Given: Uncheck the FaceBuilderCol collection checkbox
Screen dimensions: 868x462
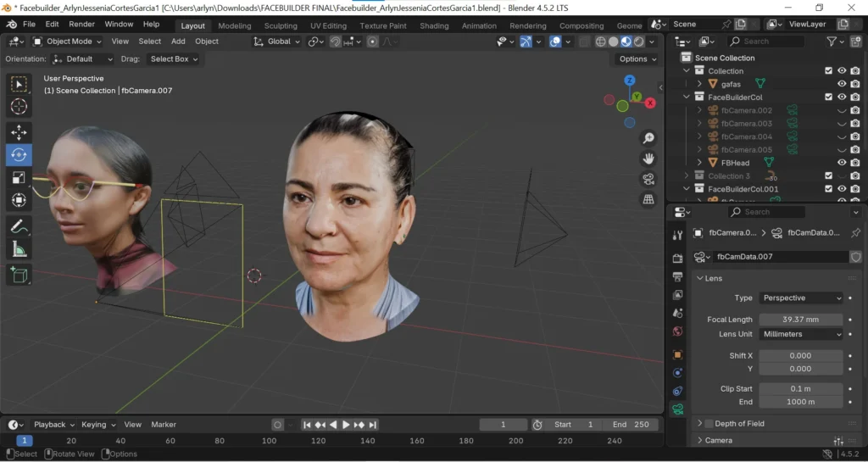Looking at the screenshot, I should point(828,97).
